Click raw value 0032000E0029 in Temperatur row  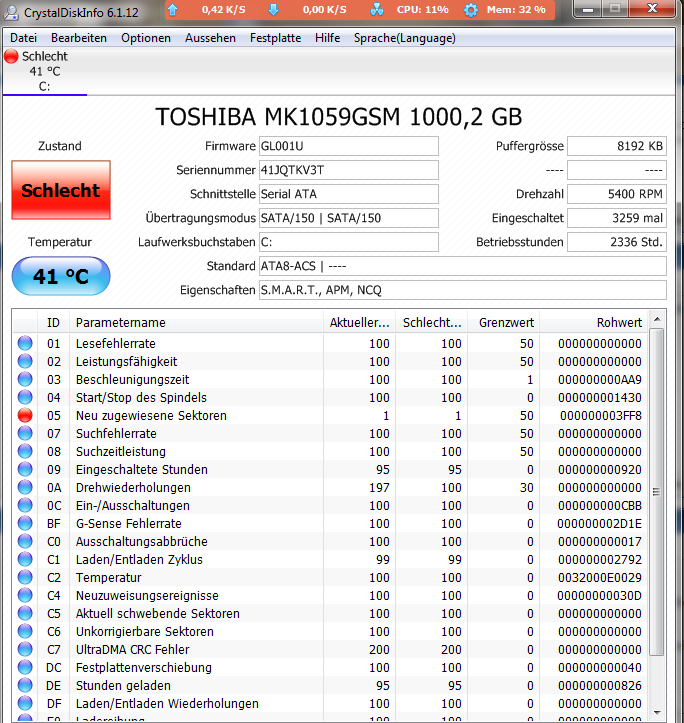coord(600,577)
